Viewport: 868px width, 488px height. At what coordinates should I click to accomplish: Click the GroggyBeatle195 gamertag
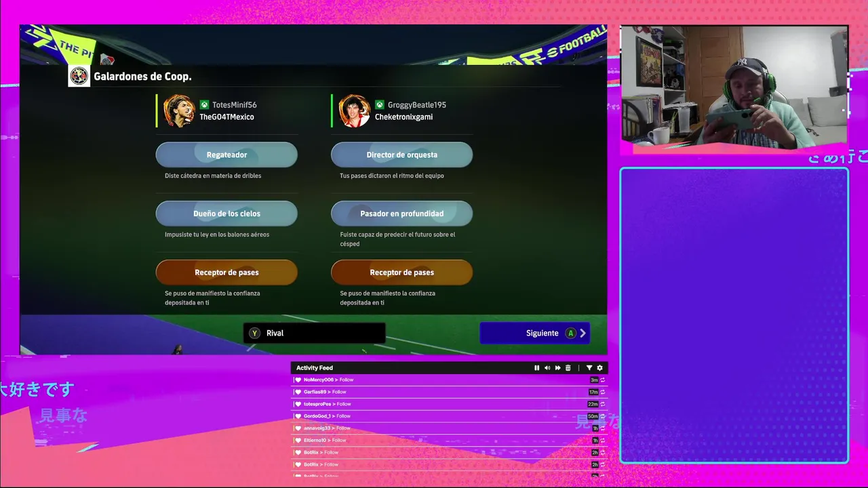pyautogui.click(x=417, y=105)
